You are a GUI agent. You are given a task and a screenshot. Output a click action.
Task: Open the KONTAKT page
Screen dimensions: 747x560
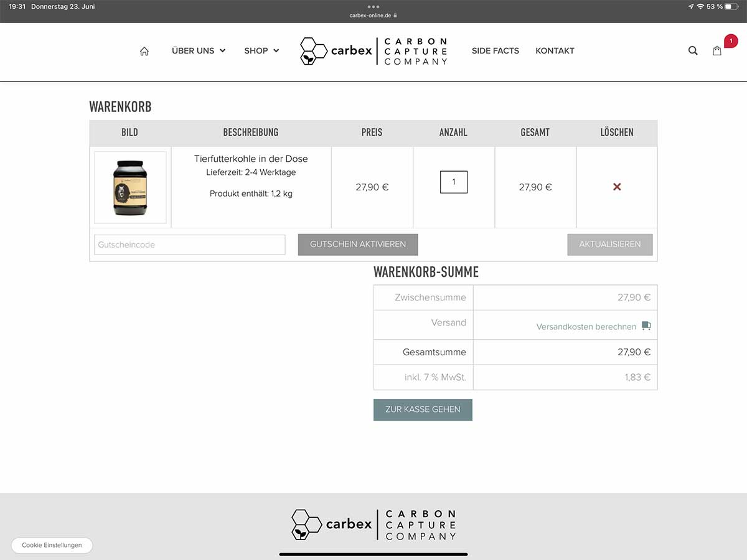[555, 51]
